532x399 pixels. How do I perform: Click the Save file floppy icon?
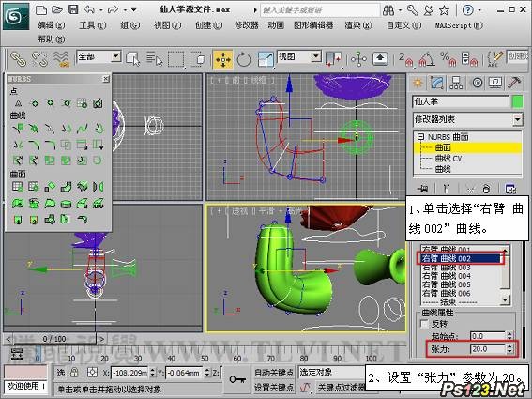(x=73, y=9)
